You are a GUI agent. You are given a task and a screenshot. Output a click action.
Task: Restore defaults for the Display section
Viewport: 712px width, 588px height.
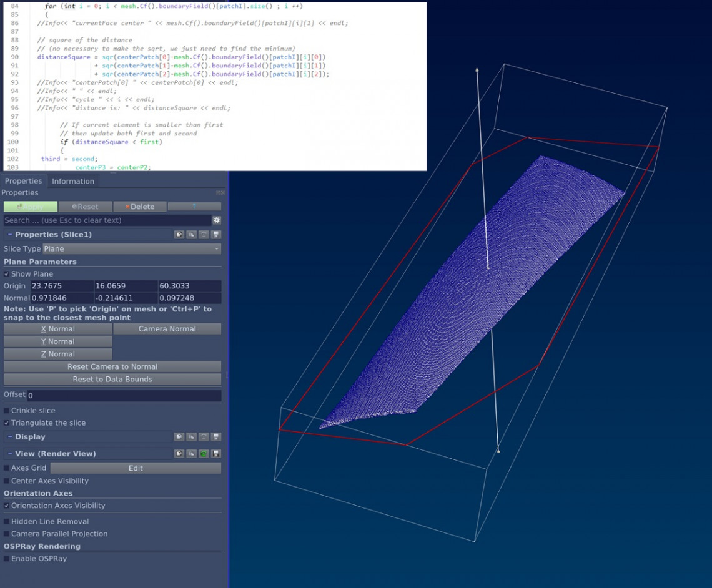(x=204, y=437)
